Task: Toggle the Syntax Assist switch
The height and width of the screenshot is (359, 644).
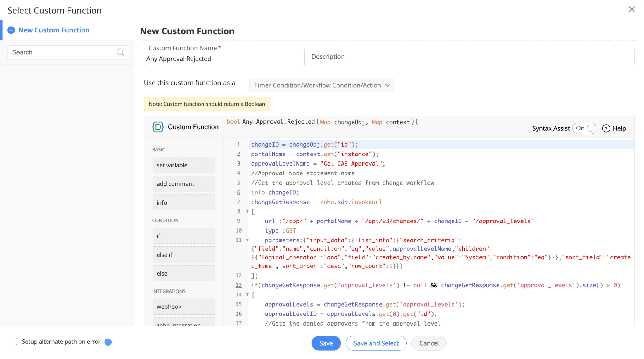Action: click(584, 128)
